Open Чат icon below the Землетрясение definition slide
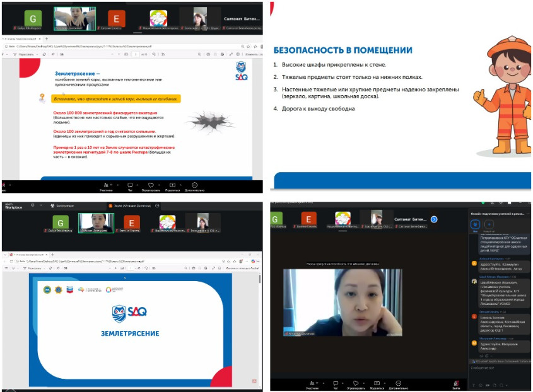 [131, 186]
